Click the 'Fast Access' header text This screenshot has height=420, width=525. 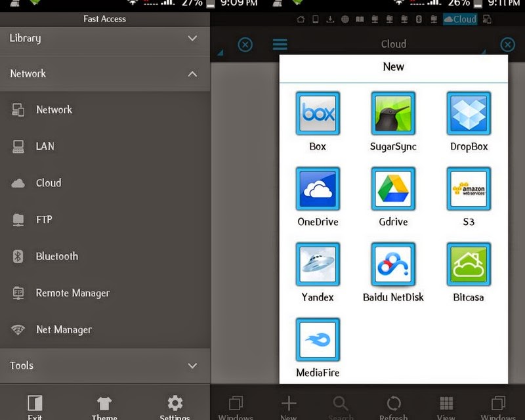tap(105, 19)
